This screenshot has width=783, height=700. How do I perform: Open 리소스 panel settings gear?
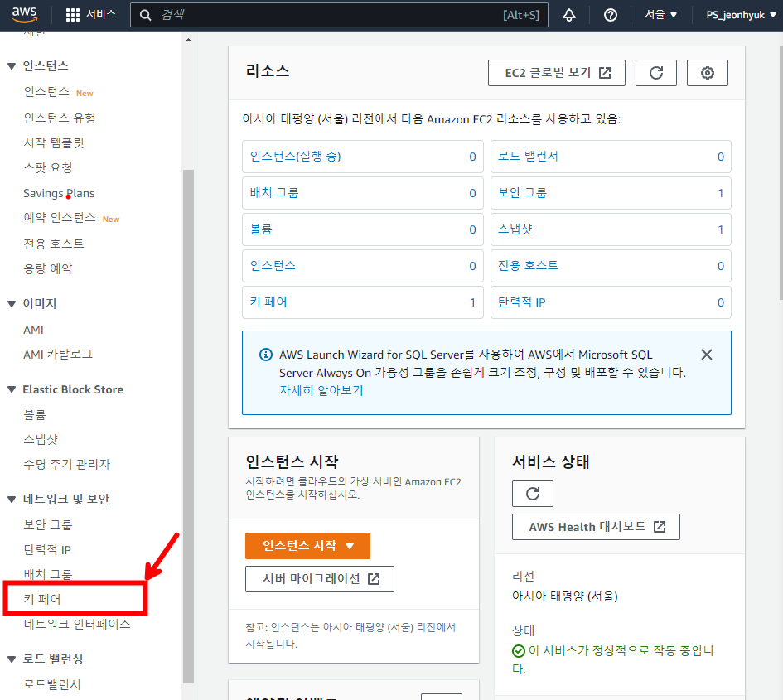pos(707,73)
